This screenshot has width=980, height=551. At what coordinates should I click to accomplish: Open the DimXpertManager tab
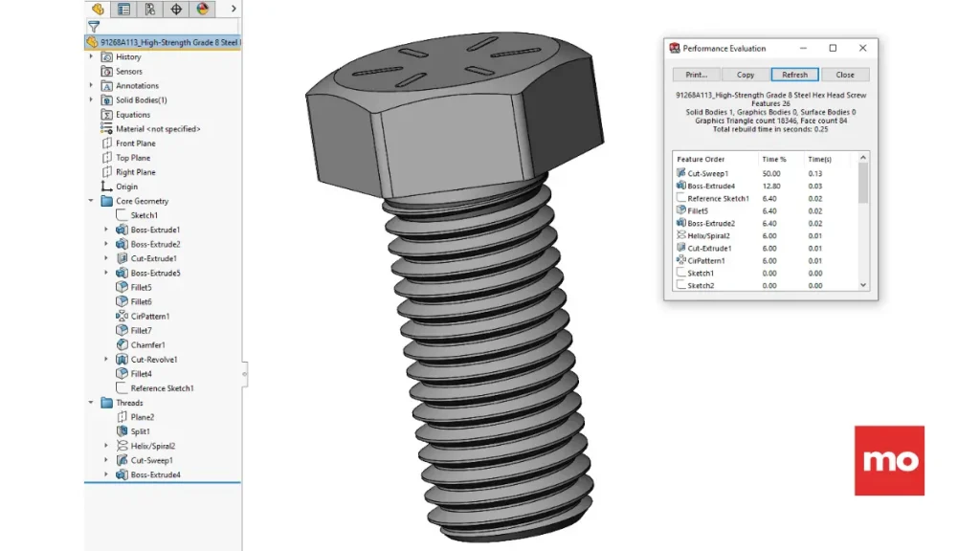pyautogui.click(x=176, y=9)
